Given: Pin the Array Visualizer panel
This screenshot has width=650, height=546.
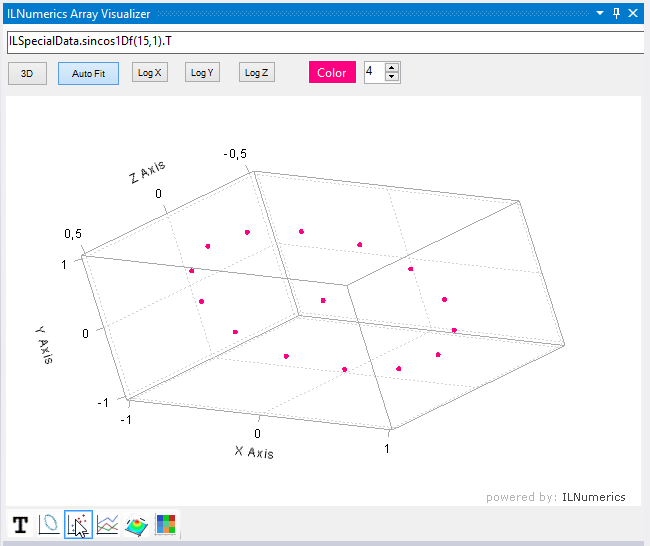Looking at the screenshot, I should (616, 13).
